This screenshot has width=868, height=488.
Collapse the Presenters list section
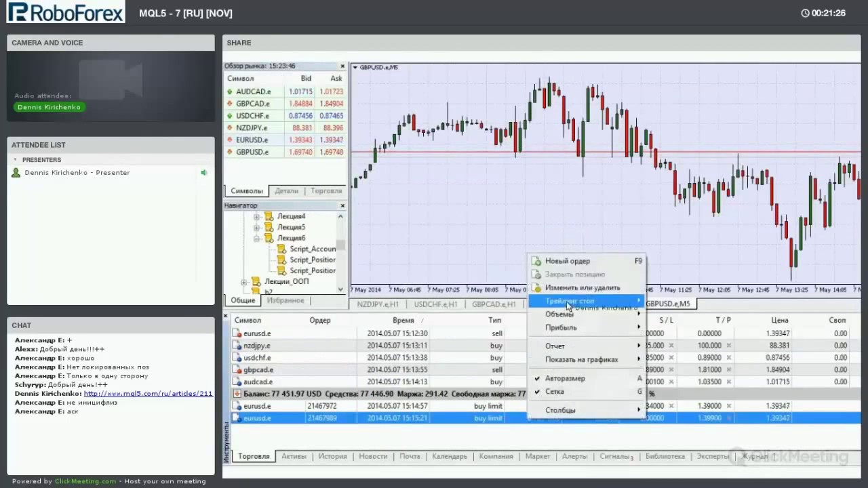(16, 160)
